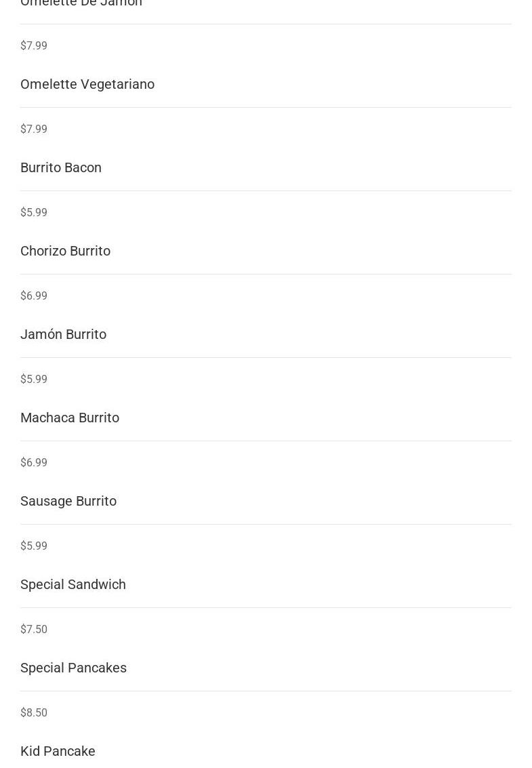Click the $7.99 price above Omelette Vegetariano
532x768 pixels.
point(34,45)
